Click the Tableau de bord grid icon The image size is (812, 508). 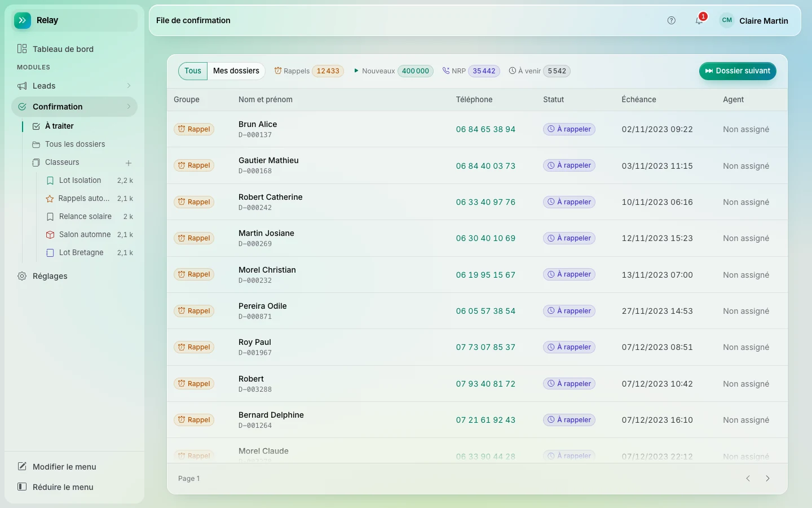click(22, 49)
